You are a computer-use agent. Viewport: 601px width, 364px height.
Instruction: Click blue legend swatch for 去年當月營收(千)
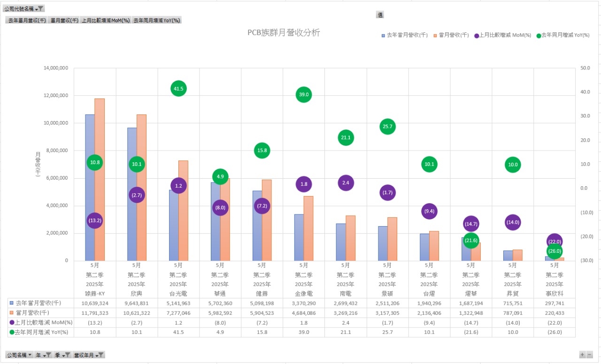[x=384, y=36]
